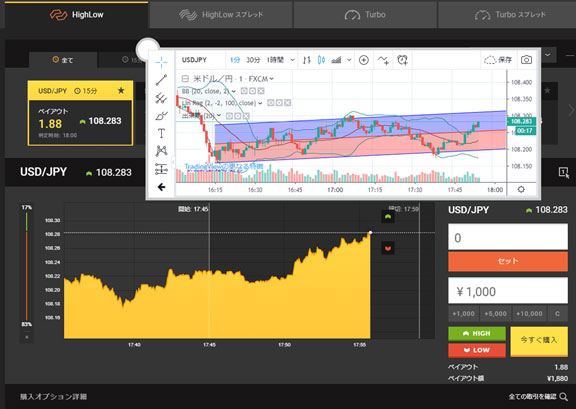Expand the Lin Reg options chevron
The image size is (576, 409).
(x=260, y=103)
